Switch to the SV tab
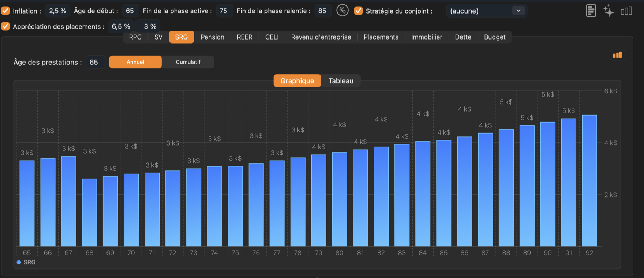 tap(158, 37)
